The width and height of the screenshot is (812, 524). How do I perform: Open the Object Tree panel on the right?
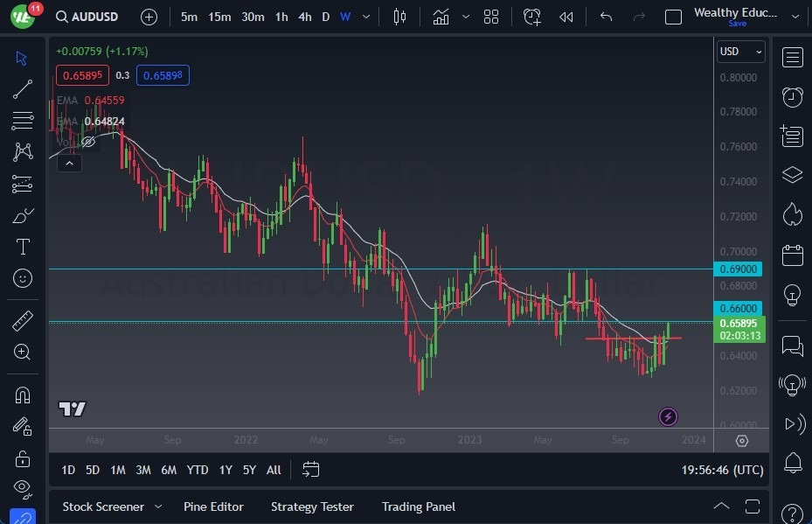coord(792,174)
